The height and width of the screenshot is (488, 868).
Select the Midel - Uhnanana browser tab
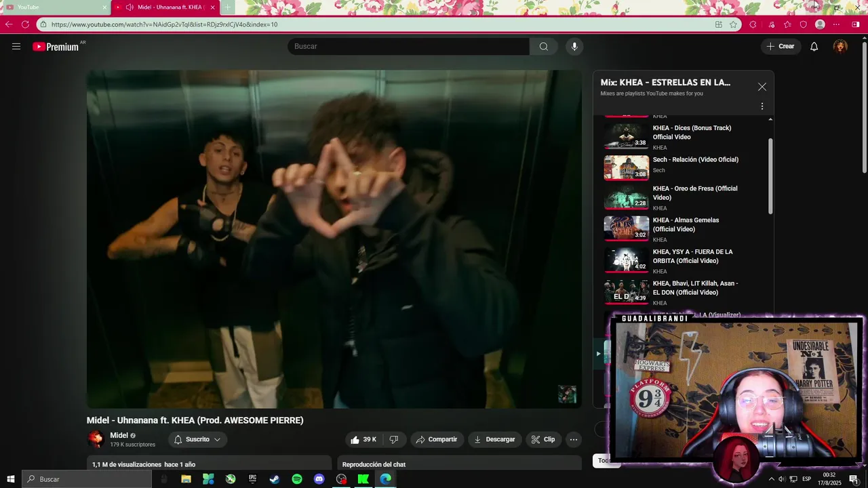point(166,7)
